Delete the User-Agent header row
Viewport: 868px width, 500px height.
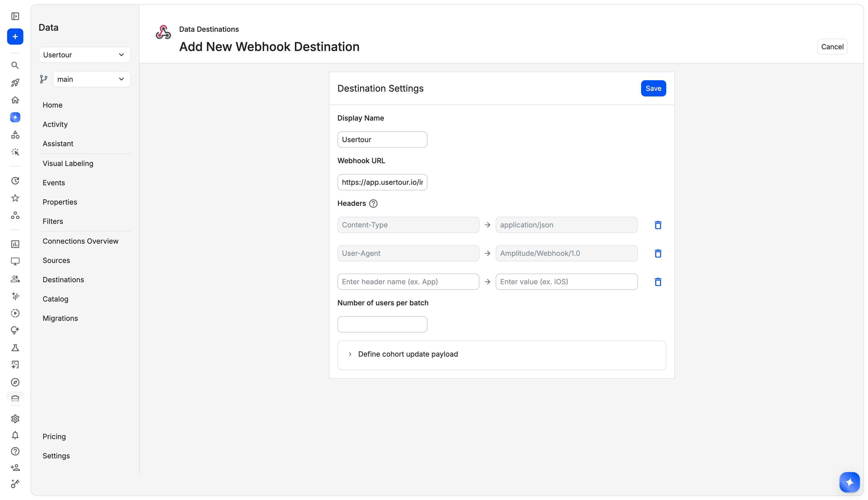658,254
